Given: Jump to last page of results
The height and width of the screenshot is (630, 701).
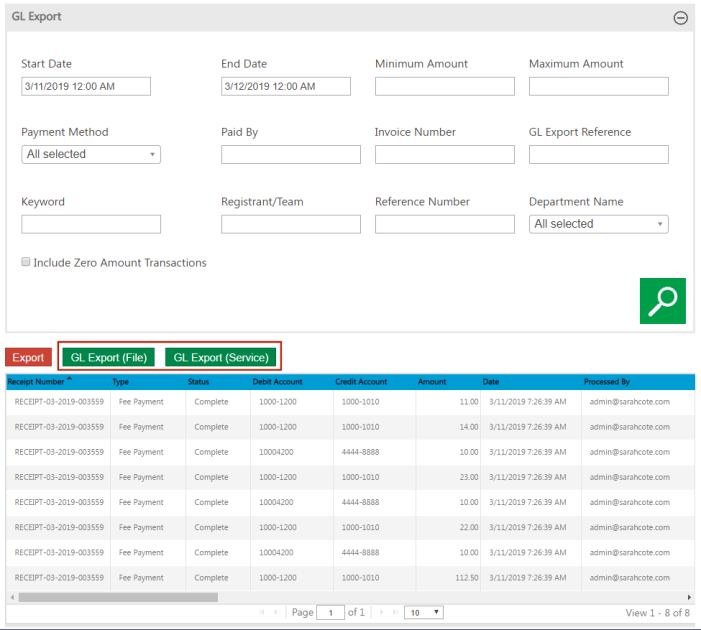Looking at the screenshot, I should click(394, 612).
